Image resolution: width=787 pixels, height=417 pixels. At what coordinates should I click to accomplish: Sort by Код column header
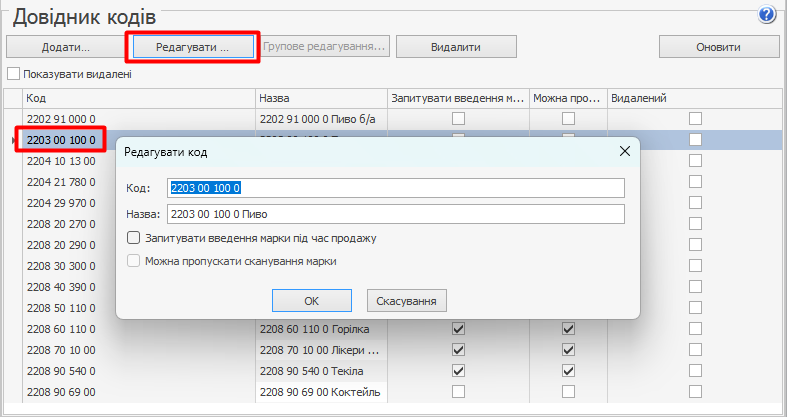tap(138, 98)
